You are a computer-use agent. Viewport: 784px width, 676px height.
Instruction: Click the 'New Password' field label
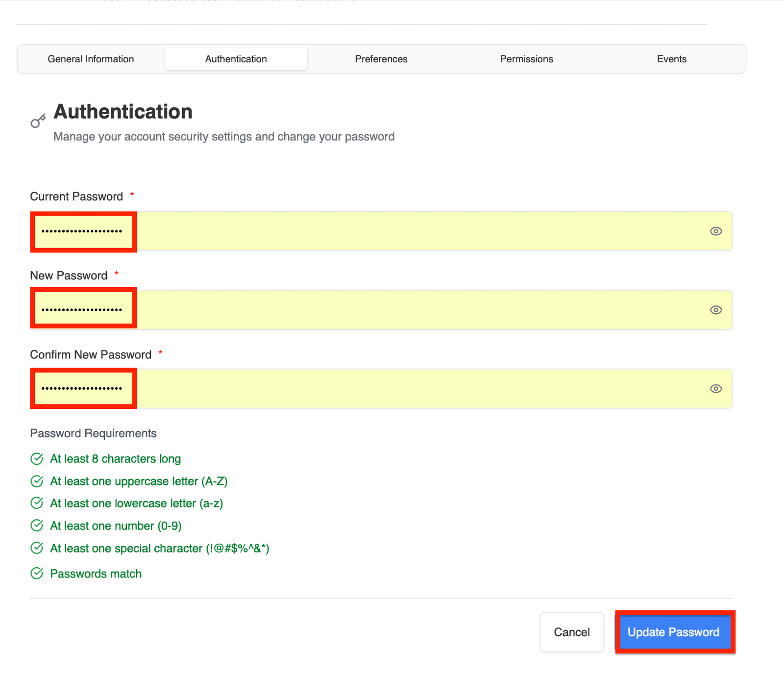click(69, 275)
